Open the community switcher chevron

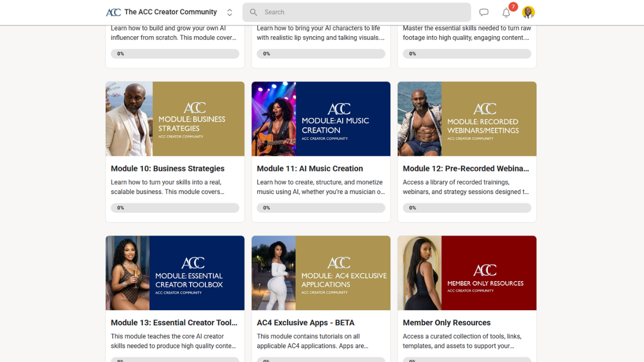[229, 12]
